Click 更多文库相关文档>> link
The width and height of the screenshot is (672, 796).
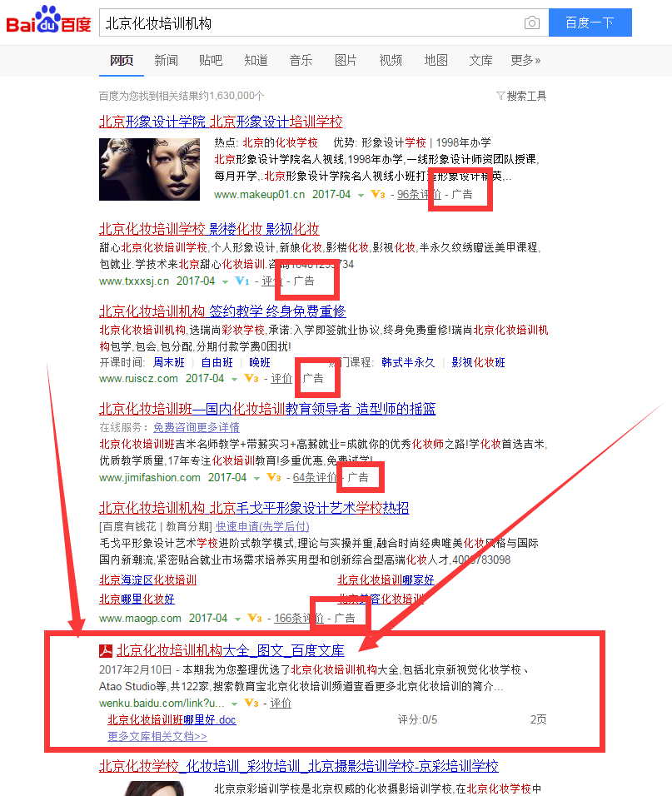[157, 737]
